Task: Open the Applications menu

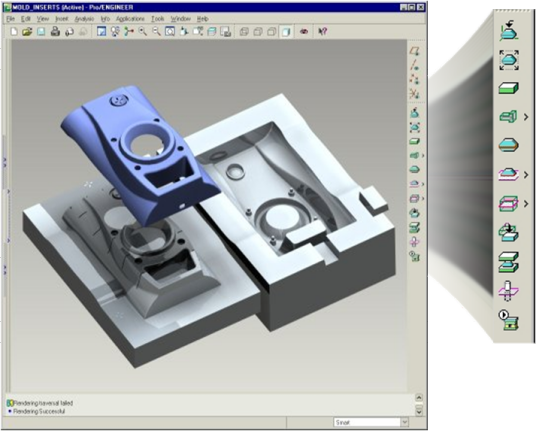Action: (x=130, y=19)
